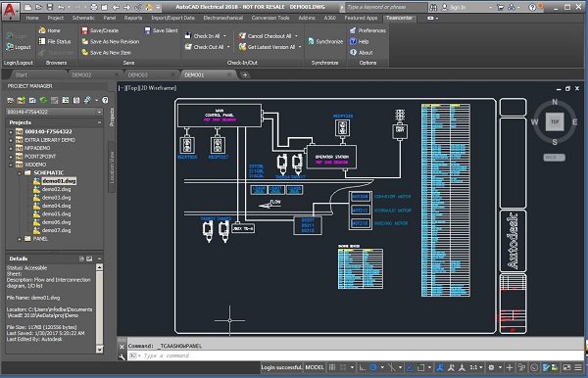Click Sign In in the title bar

[x=454, y=7]
